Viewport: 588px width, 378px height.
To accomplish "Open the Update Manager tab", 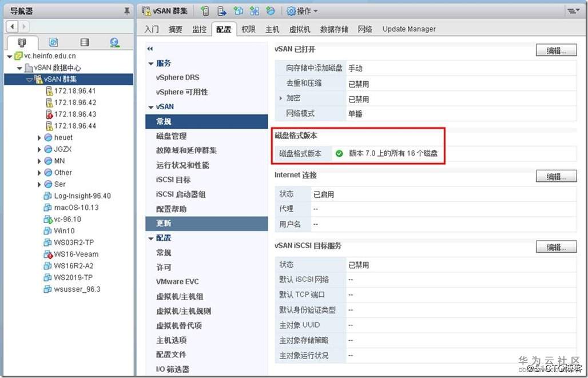I will (x=409, y=29).
